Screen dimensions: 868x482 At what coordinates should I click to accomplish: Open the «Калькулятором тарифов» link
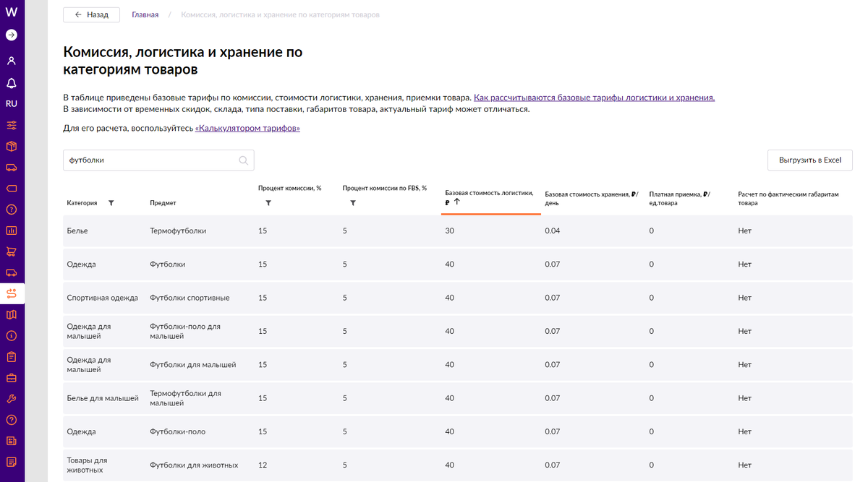[247, 128]
